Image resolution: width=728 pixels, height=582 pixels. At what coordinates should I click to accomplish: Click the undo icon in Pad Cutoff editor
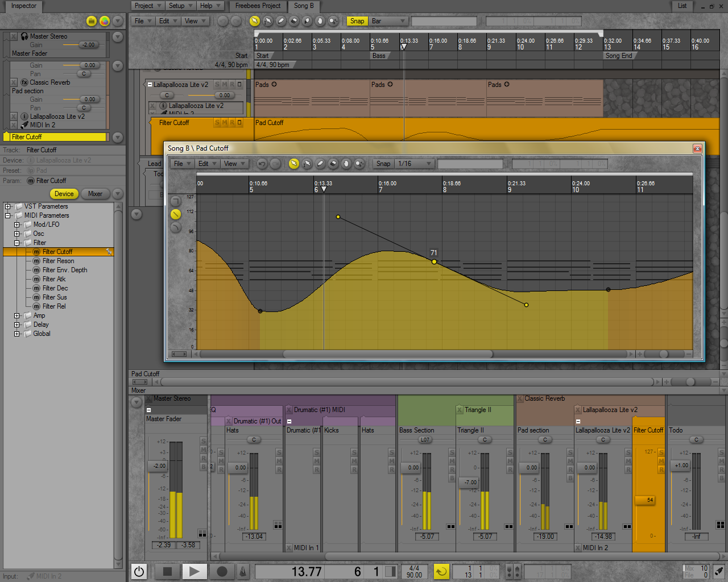click(x=262, y=164)
